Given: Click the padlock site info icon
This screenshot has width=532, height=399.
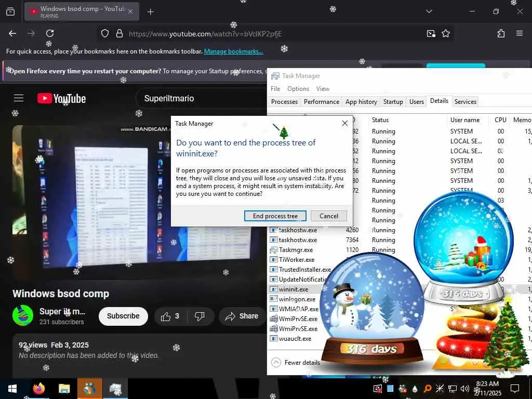Looking at the screenshot, I should 119,34.
